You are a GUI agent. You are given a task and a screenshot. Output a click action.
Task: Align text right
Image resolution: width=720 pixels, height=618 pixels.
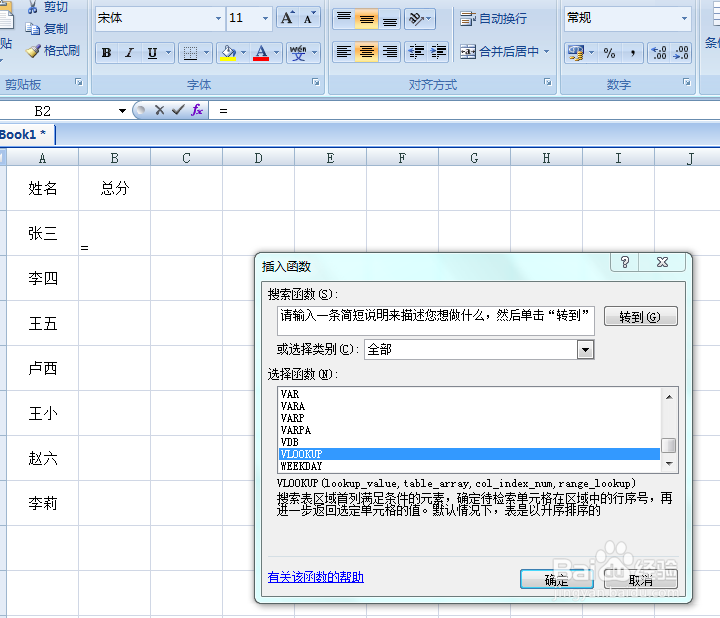(389, 51)
